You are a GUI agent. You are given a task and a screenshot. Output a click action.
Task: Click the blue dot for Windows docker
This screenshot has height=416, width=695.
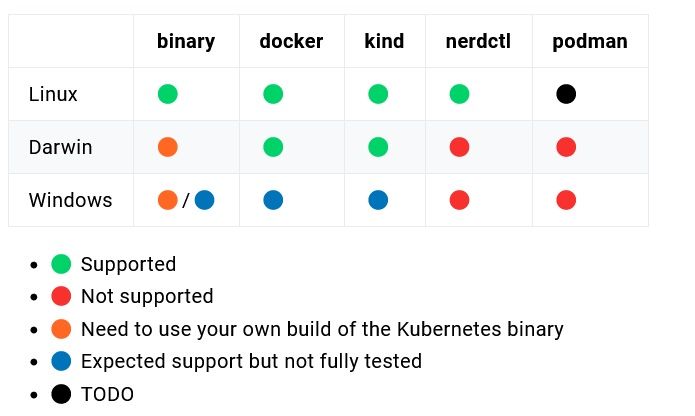(x=273, y=200)
